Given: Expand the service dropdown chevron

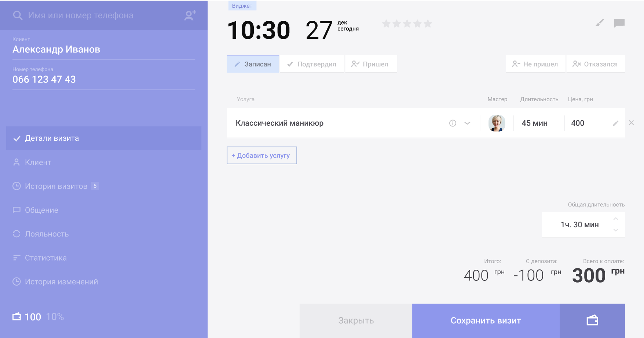Looking at the screenshot, I should tap(467, 123).
